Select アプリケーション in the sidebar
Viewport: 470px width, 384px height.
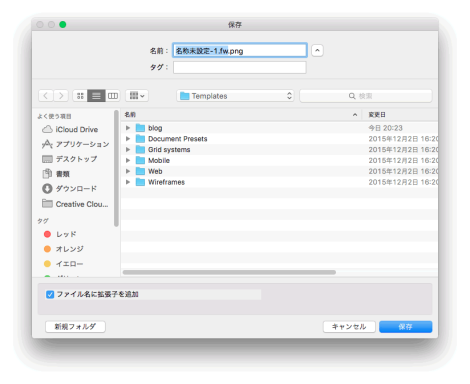pyautogui.click(x=76, y=144)
